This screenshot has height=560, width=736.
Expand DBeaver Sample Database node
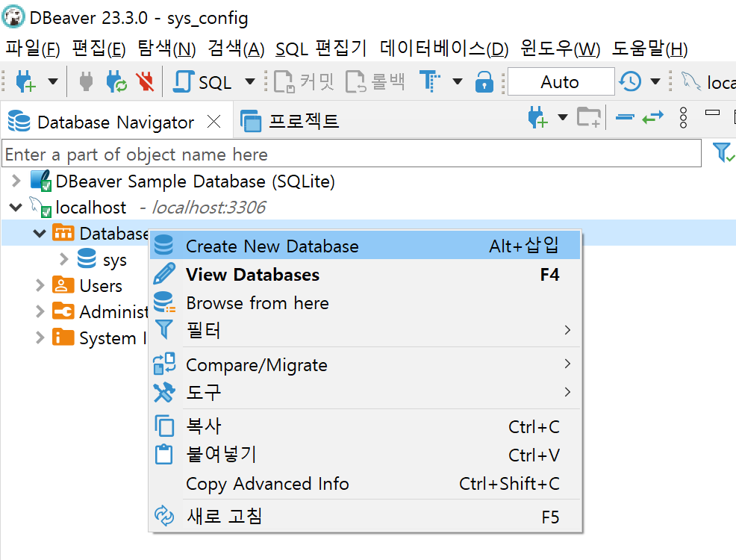(x=16, y=181)
